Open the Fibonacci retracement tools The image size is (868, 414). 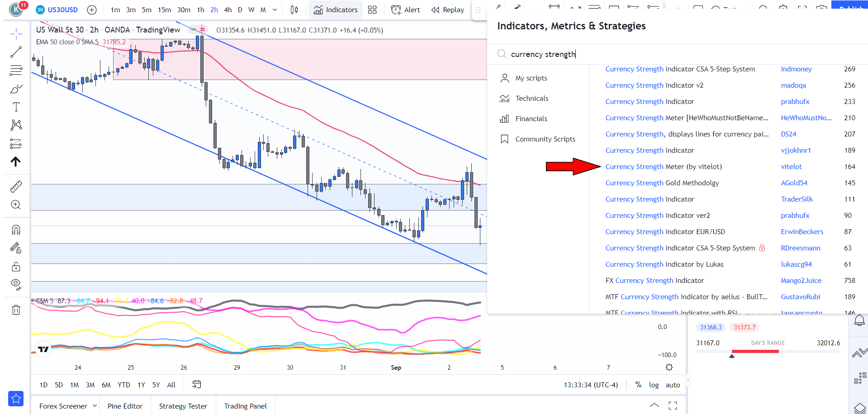[x=16, y=70]
